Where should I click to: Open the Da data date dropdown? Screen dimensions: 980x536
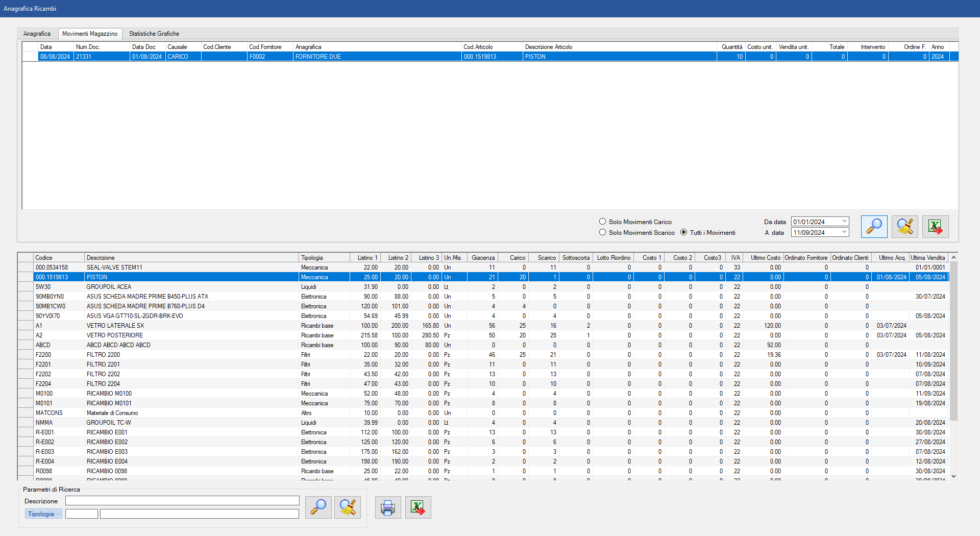pyautogui.click(x=844, y=222)
